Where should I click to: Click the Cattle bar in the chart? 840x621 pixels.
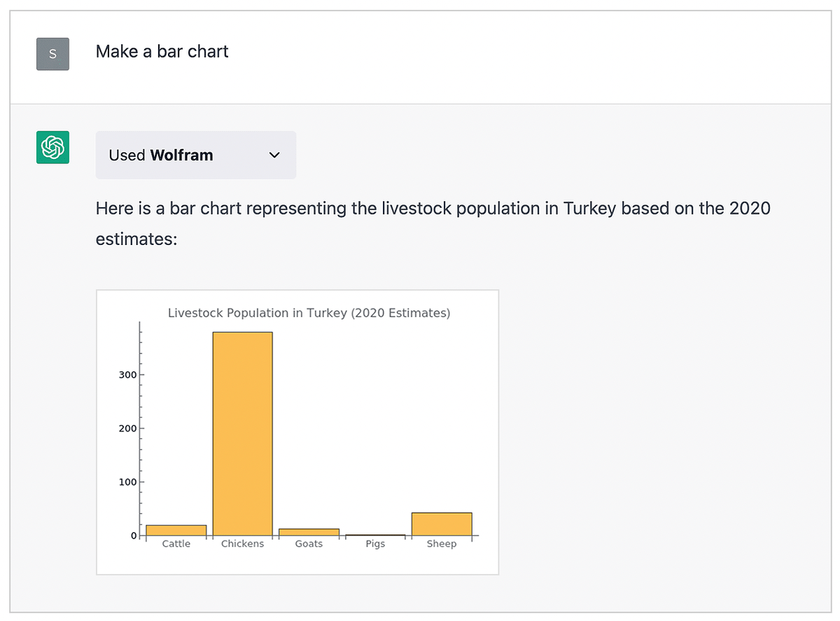pyautogui.click(x=176, y=531)
